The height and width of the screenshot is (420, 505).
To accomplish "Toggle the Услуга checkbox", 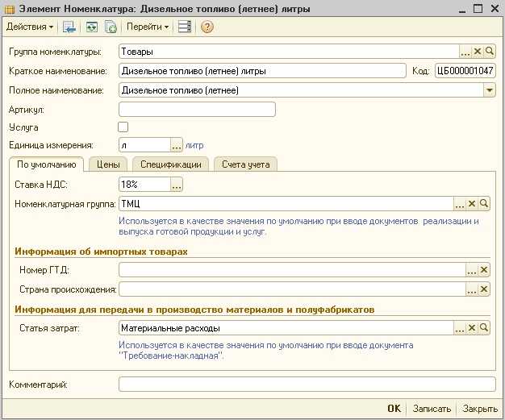I will click(123, 127).
